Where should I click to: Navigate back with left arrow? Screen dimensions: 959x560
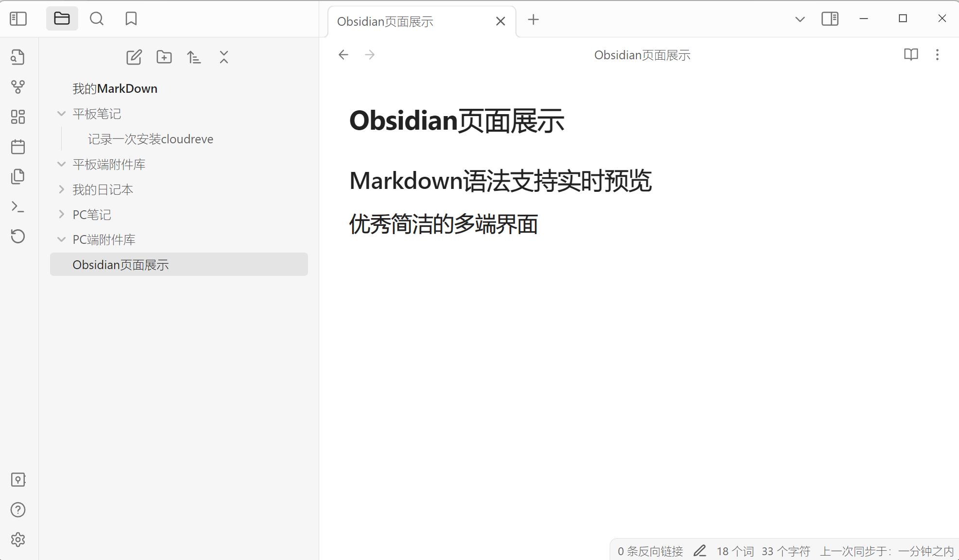(343, 54)
